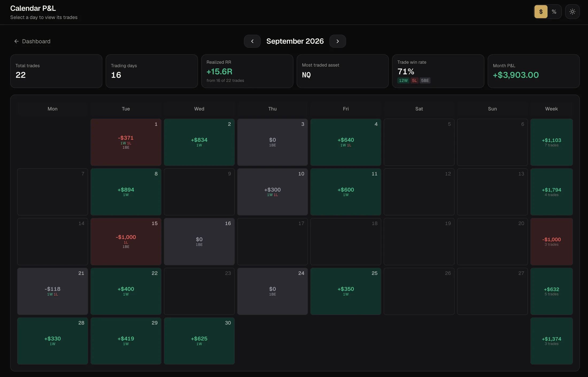588x377 pixels.
Task: Switch display to percent mode
Action: pos(554,12)
